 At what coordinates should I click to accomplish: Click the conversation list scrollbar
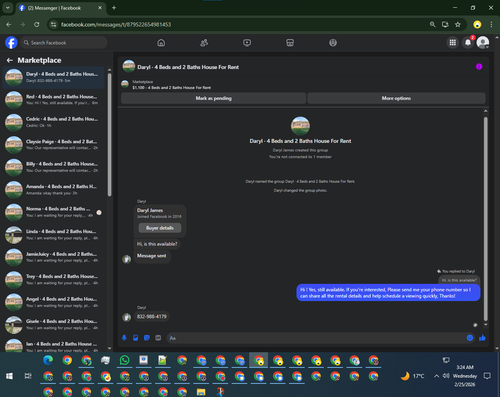[109, 135]
